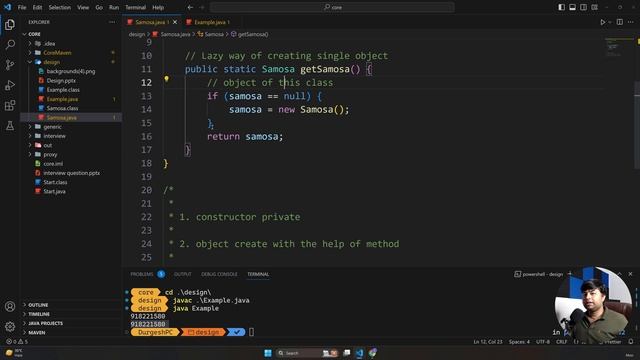Open the Terminal menu
The image size is (640, 360).
(136, 7)
